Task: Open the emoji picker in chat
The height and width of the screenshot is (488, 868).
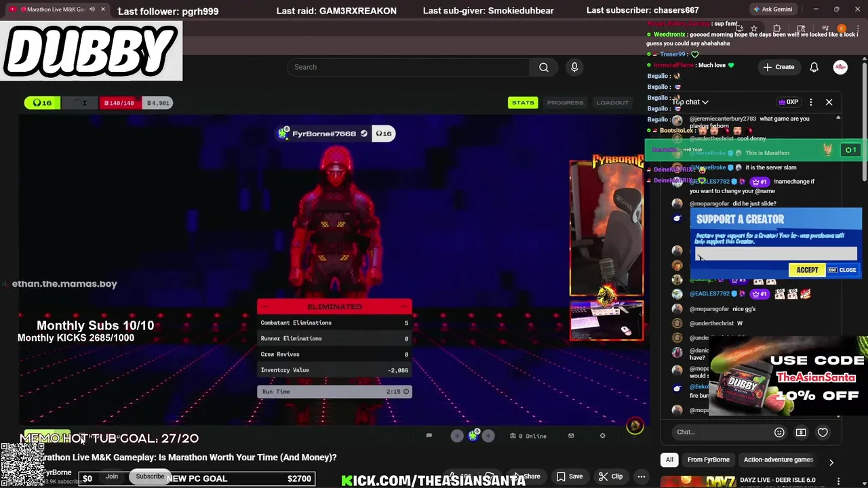Action: coord(779,432)
